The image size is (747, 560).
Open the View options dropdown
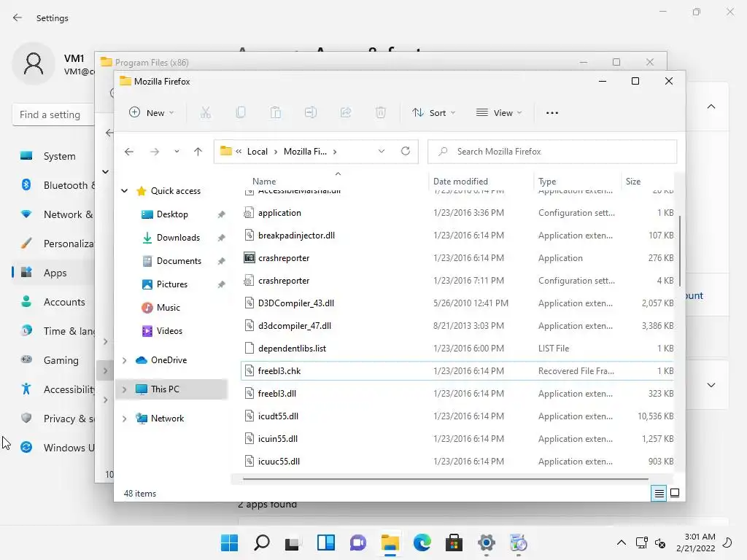coord(499,113)
